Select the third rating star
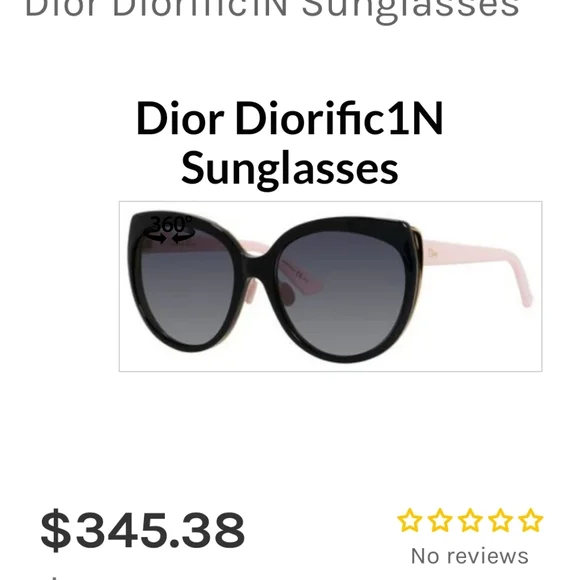This screenshot has height=580, width=580. click(470, 520)
